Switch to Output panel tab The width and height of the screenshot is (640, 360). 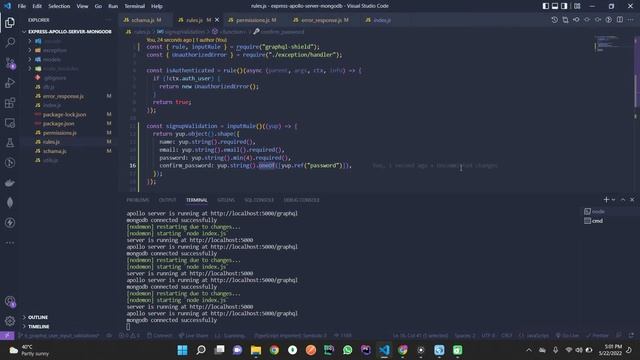(x=167, y=200)
